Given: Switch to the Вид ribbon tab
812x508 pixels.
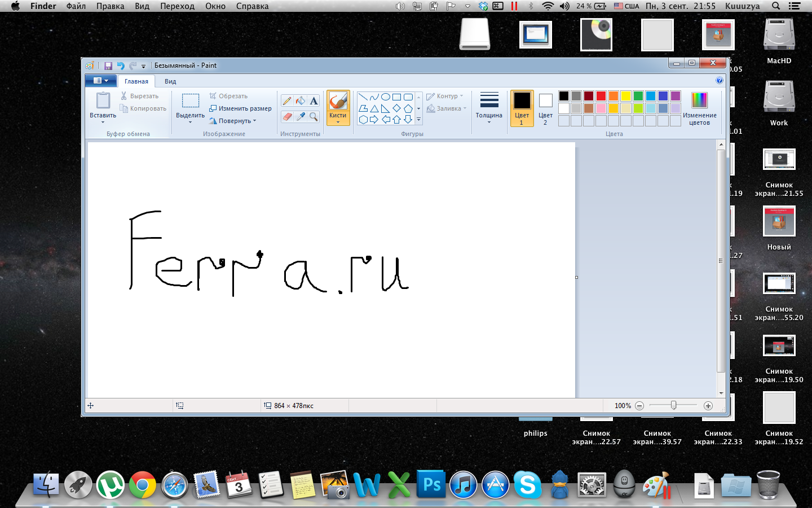Looking at the screenshot, I should (x=170, y=81).
